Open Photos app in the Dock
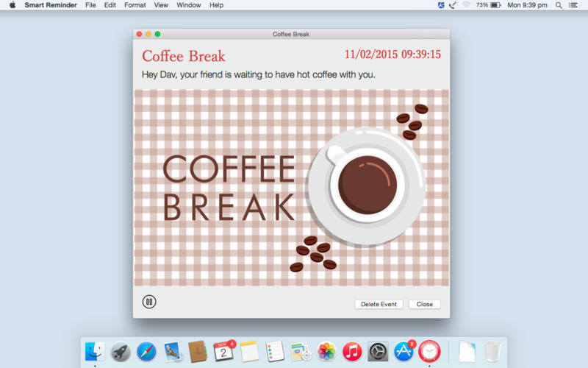The width and height of the screenshot is (588, 368). (x=326, y=352)
